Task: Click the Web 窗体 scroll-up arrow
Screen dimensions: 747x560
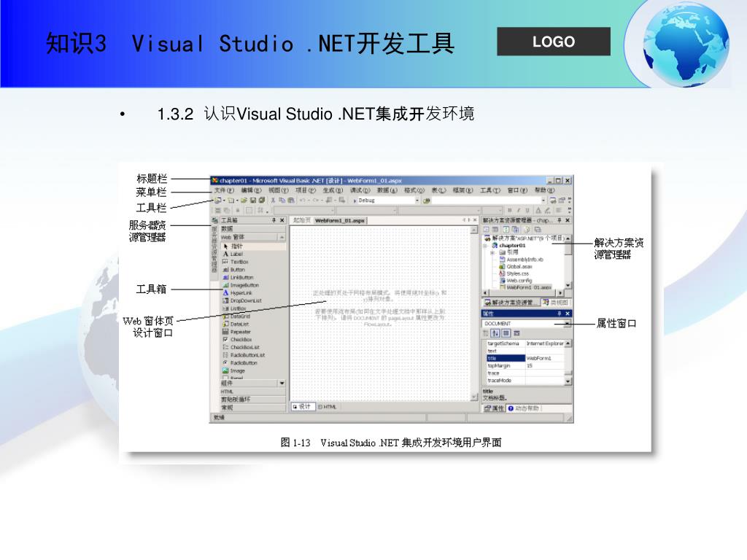Action: (x=282, y=237)
